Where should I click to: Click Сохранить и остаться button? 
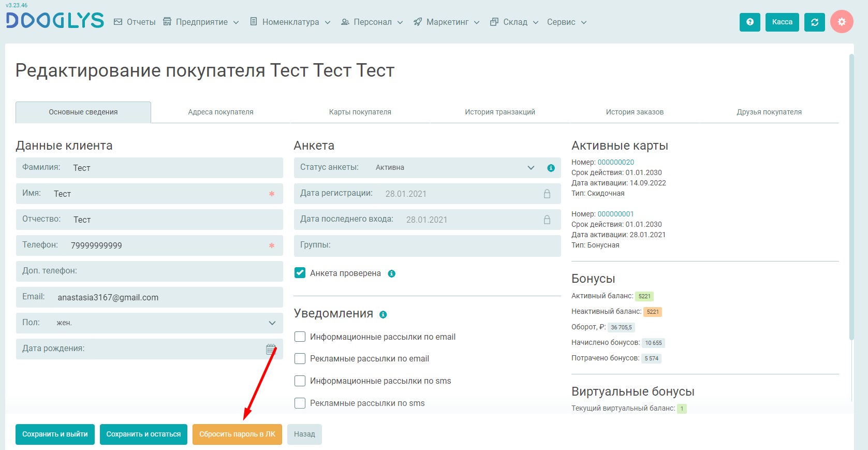pos(143,434)
